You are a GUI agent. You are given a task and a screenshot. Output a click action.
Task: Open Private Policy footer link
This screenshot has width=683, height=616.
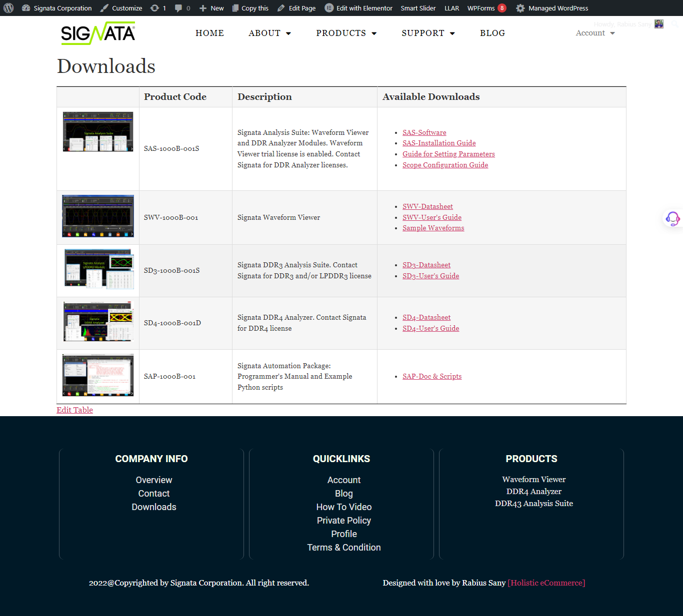[x=344, y=521]
